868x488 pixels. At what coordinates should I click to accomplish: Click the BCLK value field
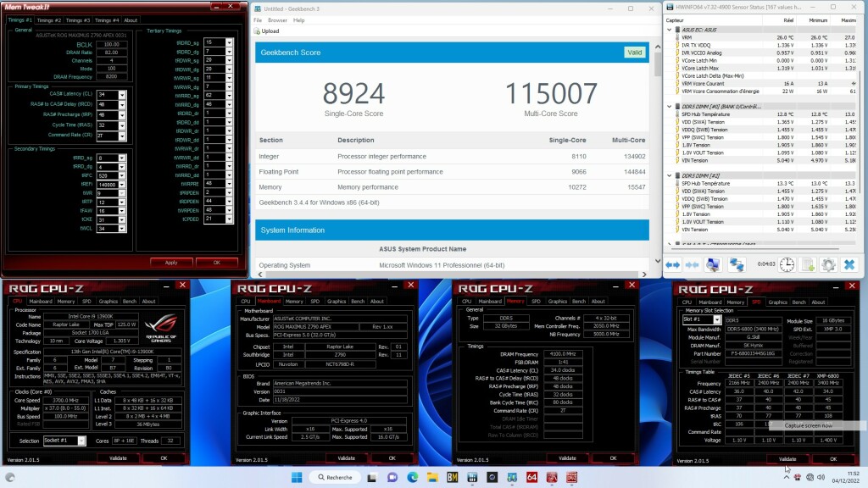[111, 44]
